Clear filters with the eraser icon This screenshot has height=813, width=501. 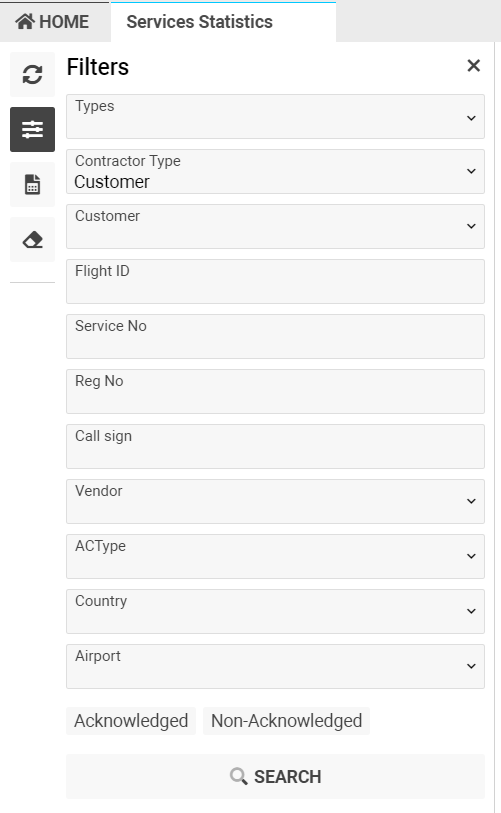point(32,240)
